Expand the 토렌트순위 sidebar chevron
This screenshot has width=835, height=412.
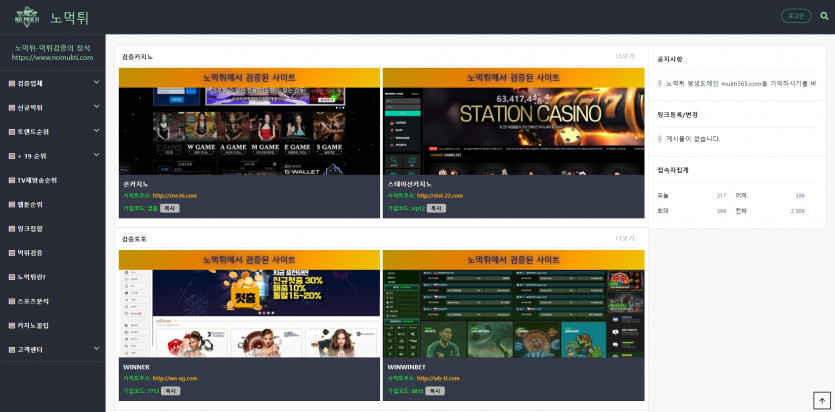pyautogui.click(x=96, y=131)
